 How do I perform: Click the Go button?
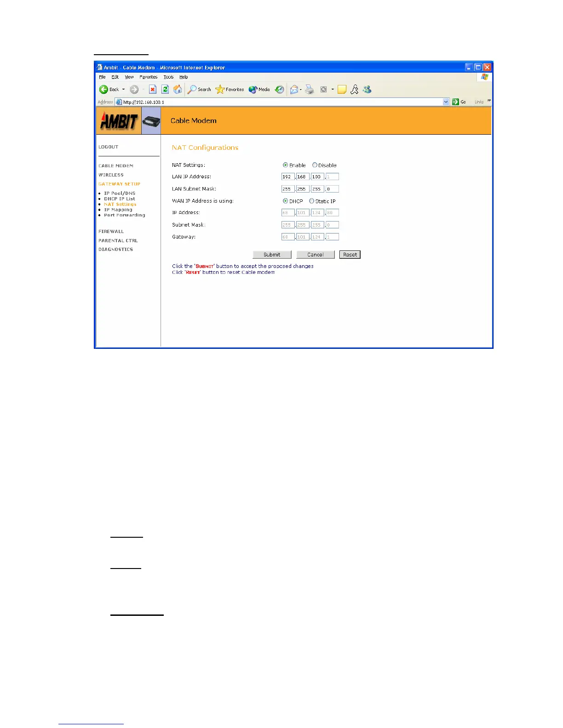point(459,102)
